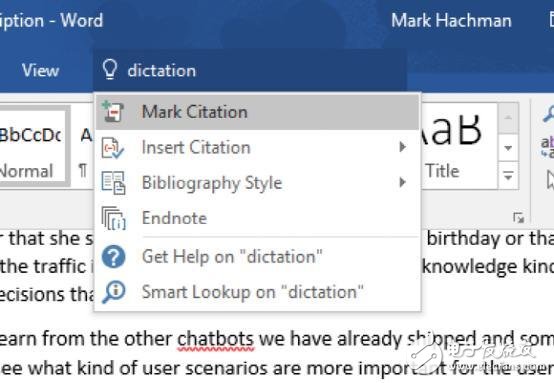This screenshot has width=554, height=383.
Task: Expand the Insert Citation submenu arrow
Action: point(402,147)
